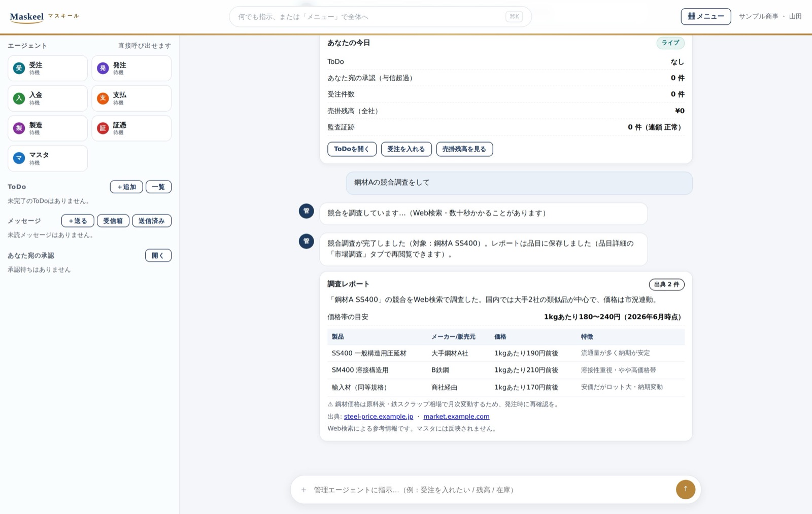The image size is (812, 514).
Task: Open the market.example.com link
Action: [x=456, y=417]
